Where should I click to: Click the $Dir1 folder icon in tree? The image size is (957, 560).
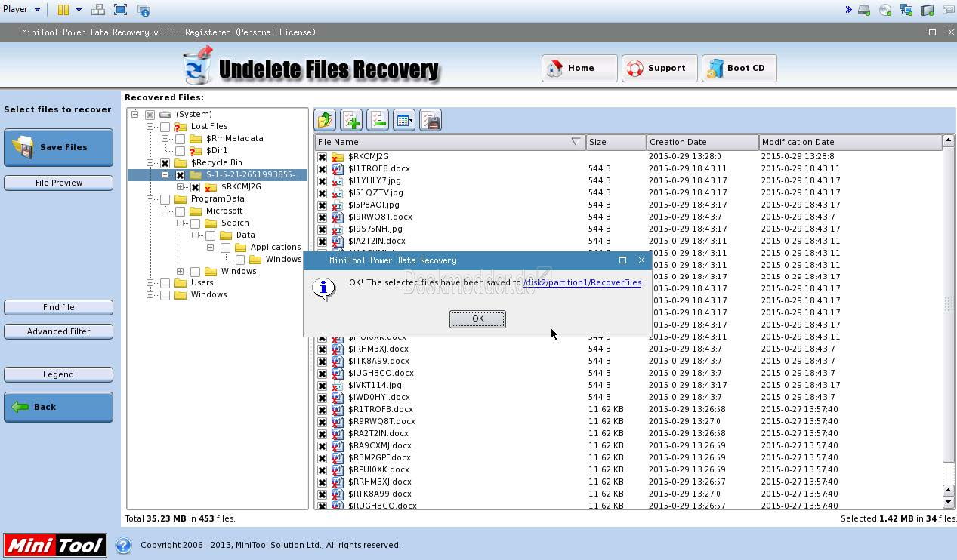click(x=196, y=150)
